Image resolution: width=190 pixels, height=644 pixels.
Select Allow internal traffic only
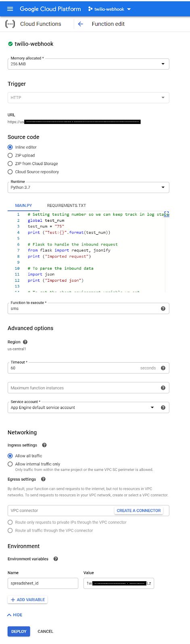10,464
